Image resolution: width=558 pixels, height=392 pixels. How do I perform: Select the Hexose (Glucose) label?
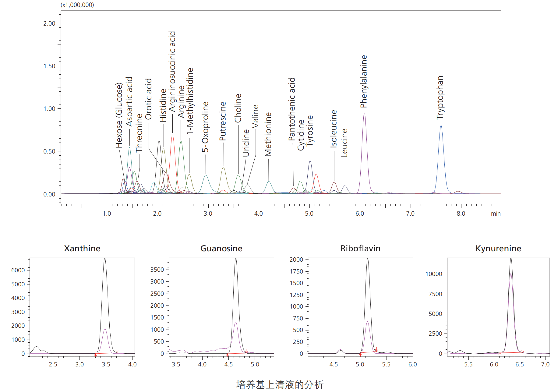[x=119, y=115]
